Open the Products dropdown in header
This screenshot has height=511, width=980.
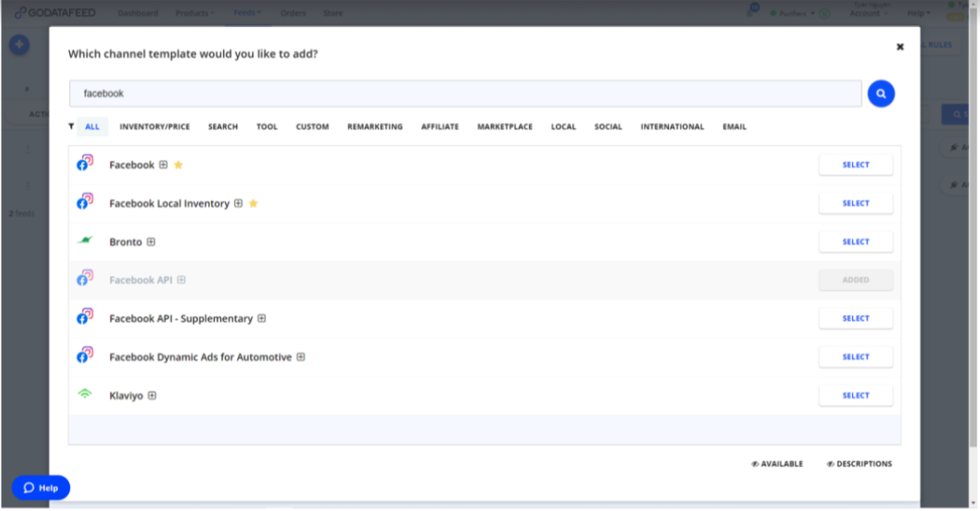pos(195,13)
